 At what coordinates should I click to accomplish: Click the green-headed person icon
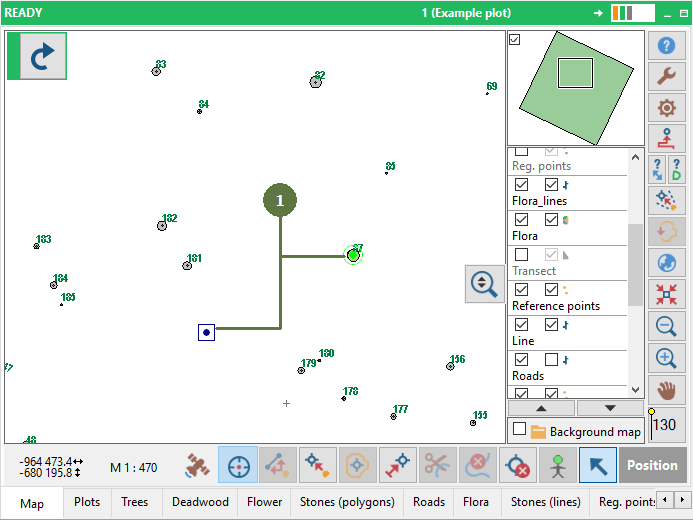point(558,465)
